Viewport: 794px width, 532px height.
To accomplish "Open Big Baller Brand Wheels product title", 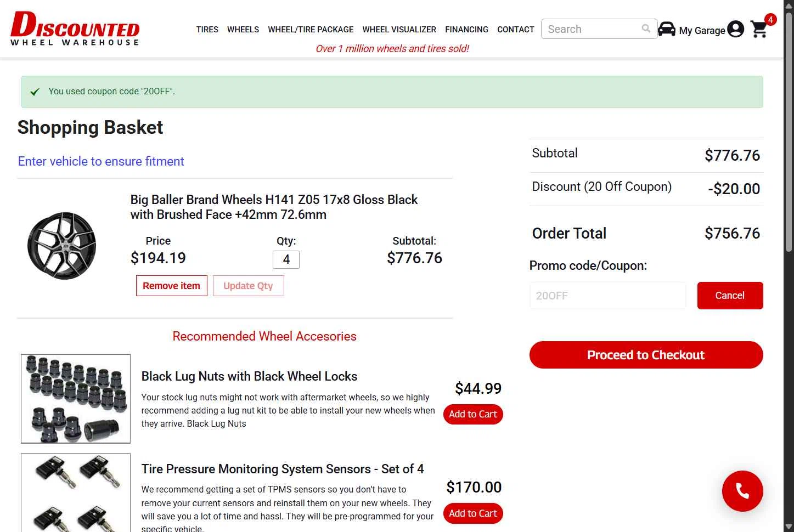I will click(x=274, y=207).
